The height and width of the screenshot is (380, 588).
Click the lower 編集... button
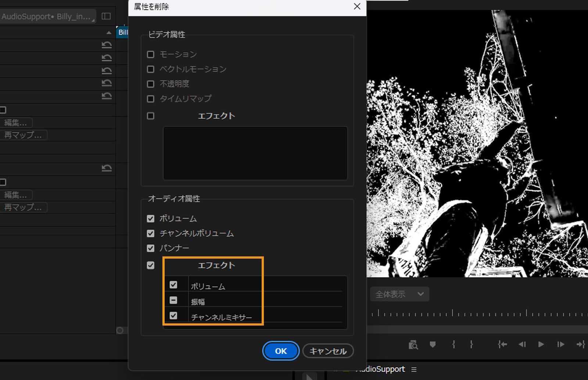(16, 195)
